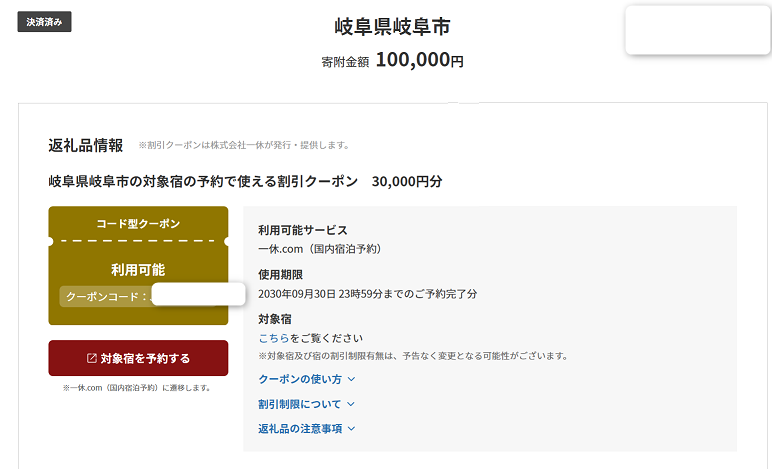Click the コード型クーポン card header
Screen dimensions: 772x469
pos(138,223)
